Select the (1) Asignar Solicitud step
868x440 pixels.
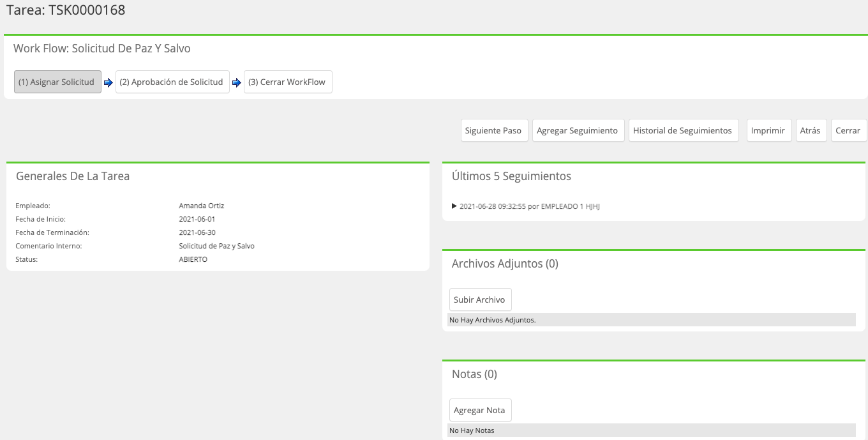57,82
